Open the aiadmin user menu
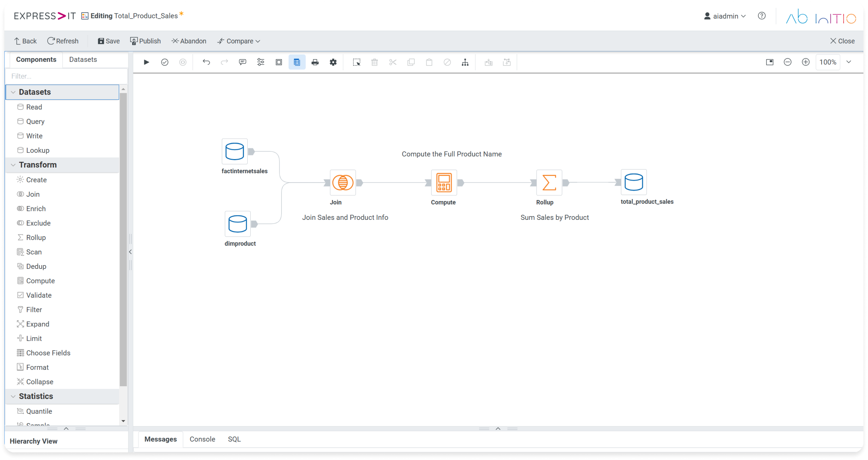Screen dimensions: 868x460 pyautogui.click(x=725, y=16)
